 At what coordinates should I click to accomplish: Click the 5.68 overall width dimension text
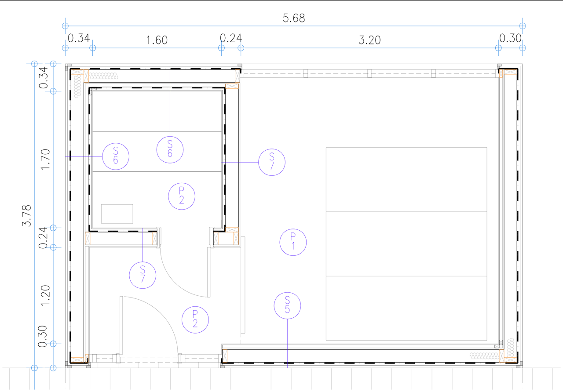click(293, 18)
